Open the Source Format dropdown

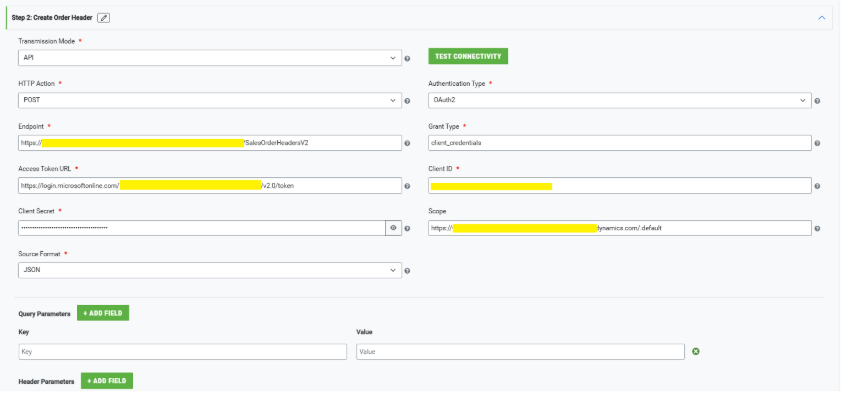[210, 270]
